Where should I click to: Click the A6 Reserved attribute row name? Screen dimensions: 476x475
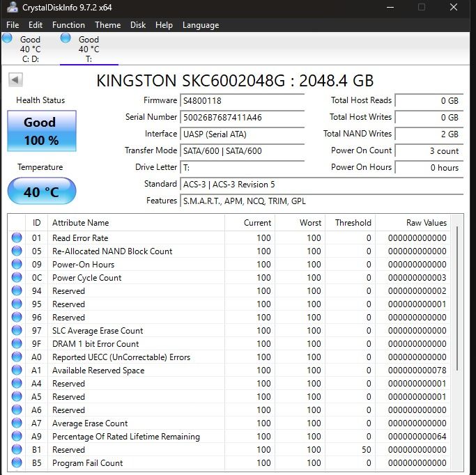(68, 410)
